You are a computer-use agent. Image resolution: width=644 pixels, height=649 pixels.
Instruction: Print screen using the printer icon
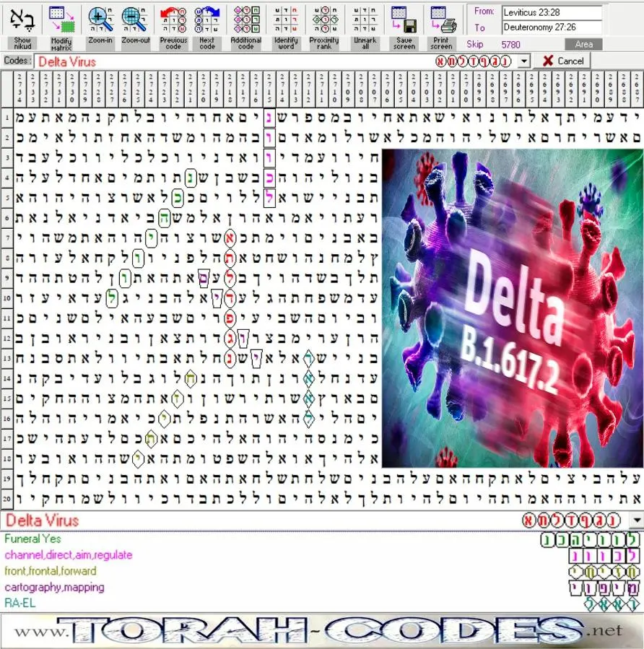442,19
